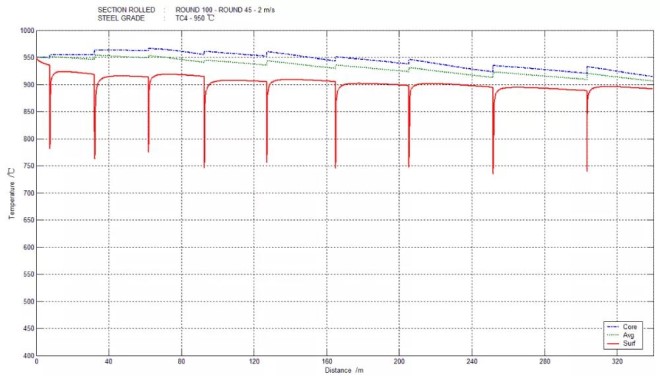
Task: Click the 700 tick on the temperature axis
Action: pos(28,193)
